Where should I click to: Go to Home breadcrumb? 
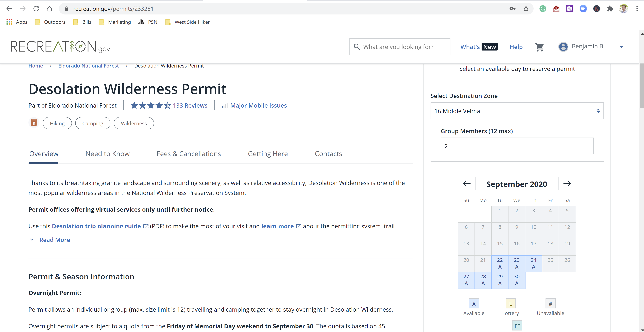coord(36,66)
